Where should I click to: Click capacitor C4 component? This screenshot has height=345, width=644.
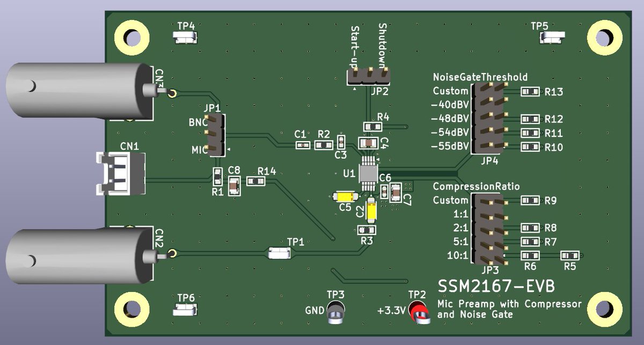pos(369,143)
